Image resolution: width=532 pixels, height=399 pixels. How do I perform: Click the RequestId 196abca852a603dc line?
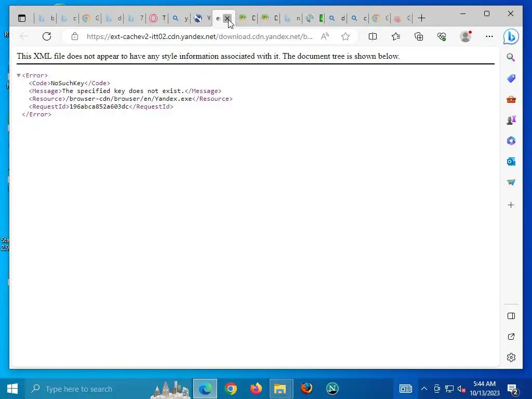pyautogui.click(x=101, y=107)
